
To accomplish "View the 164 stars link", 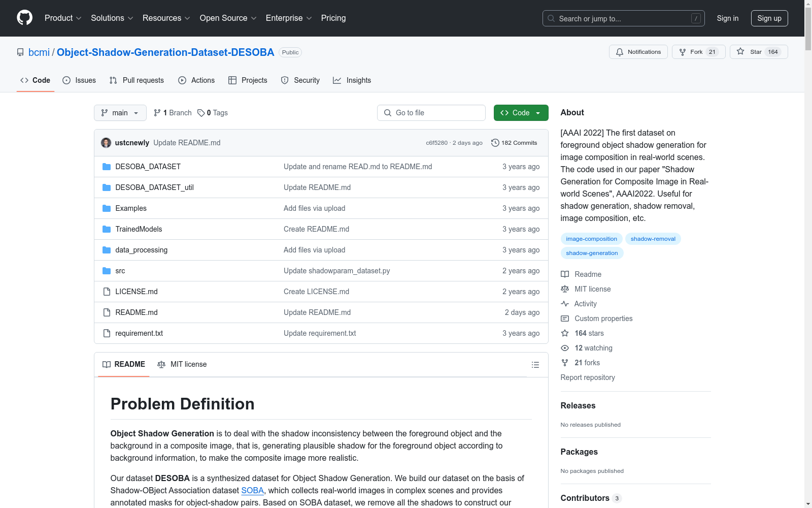I will click(x=583, y=333).
